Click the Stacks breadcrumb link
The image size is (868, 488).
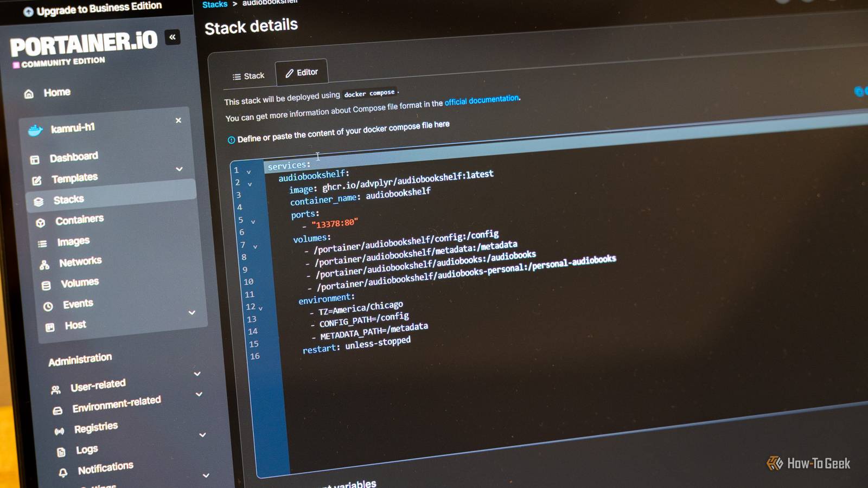point(215,4)
